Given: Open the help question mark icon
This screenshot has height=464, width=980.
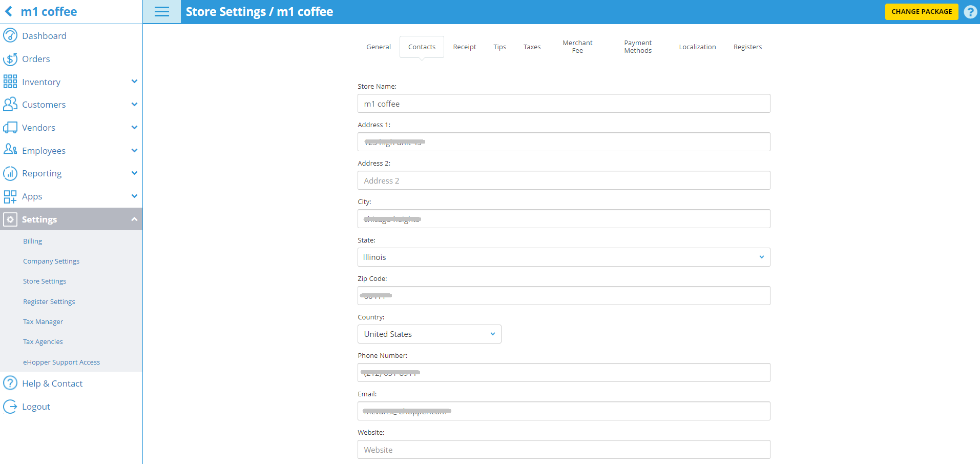Looking at the screenshot, I should (x=970, y=12).
